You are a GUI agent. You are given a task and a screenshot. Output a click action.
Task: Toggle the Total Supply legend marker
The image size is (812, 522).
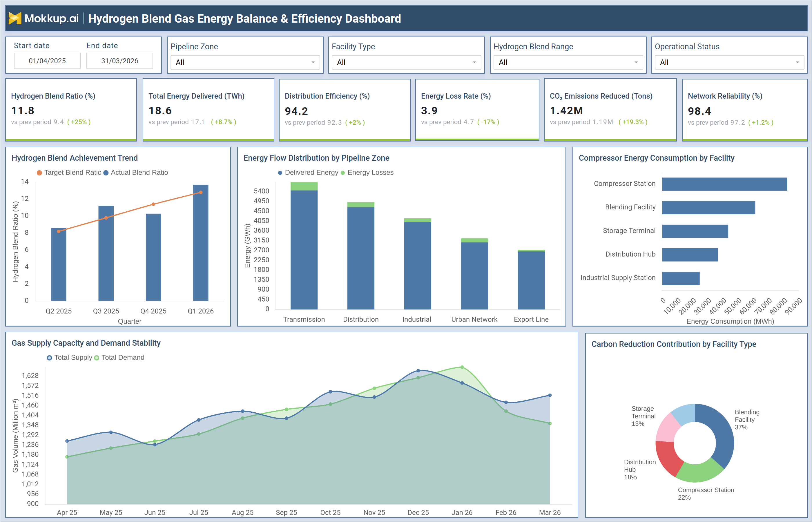tap(50, 358)
